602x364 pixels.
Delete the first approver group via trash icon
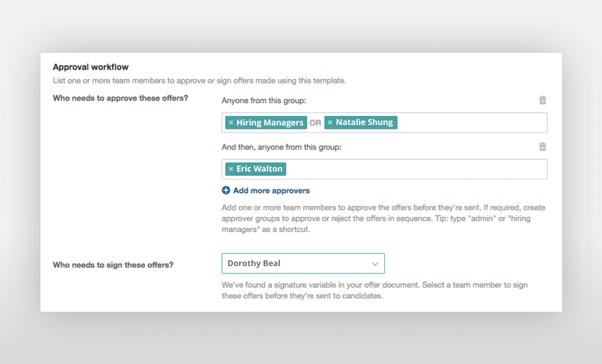(543, 100)
